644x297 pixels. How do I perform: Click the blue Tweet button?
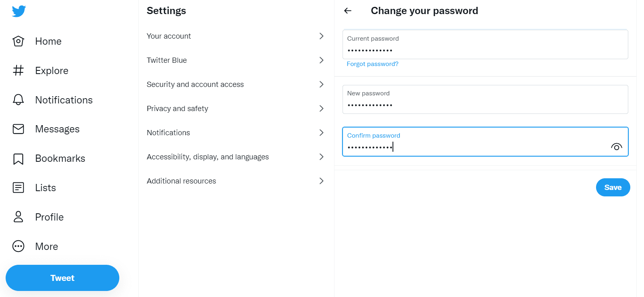pos(62,278)
